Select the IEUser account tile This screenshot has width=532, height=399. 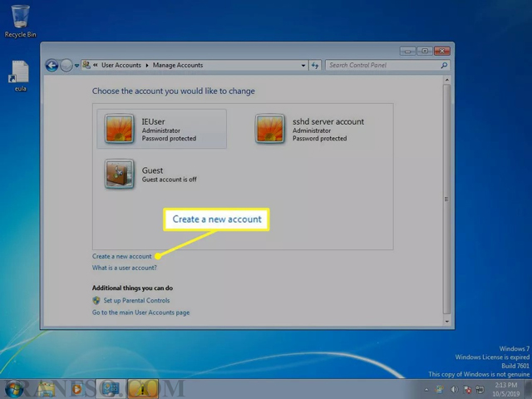point(161,129)
